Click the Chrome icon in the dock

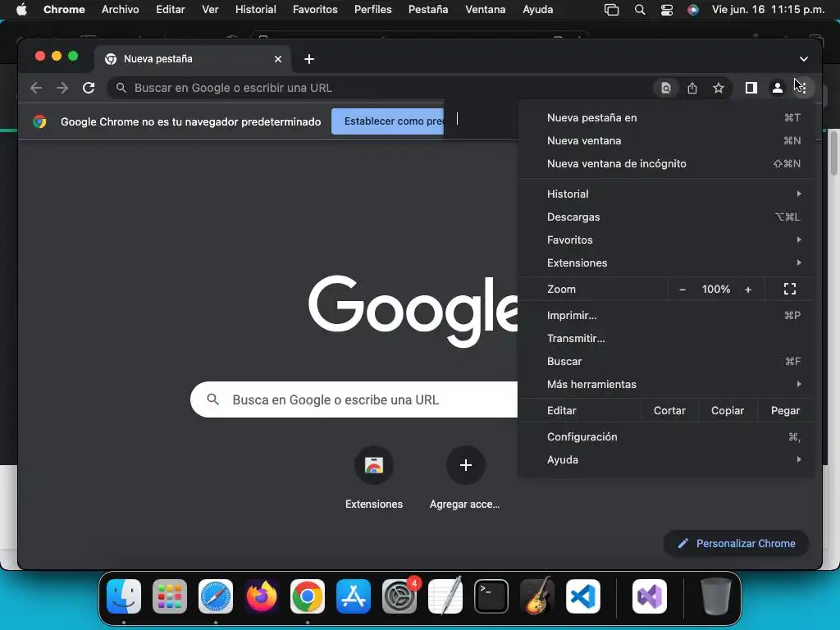pyautogui.click(x=308, y=596)
